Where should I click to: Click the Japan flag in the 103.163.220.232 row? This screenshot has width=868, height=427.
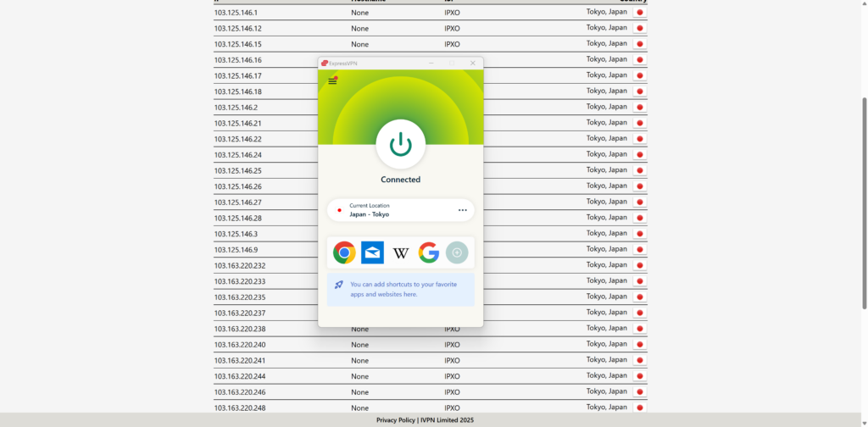point(640,265)
